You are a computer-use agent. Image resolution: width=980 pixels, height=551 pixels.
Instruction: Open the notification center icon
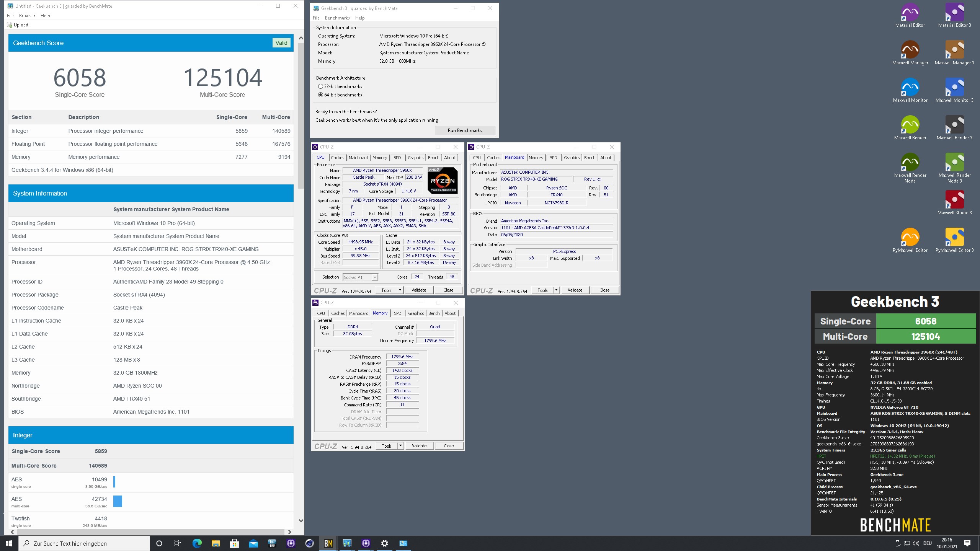pos(967,543)
